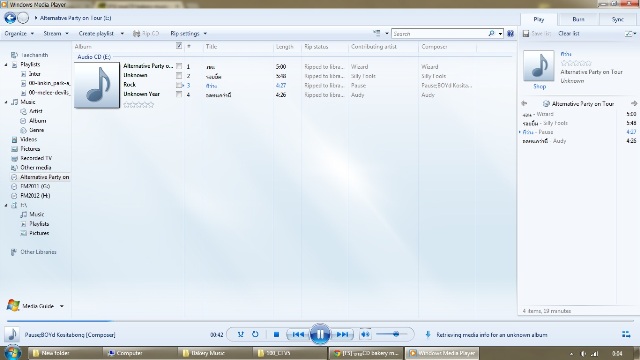Check the rip checkbox for track 4
This screenshot has height=360, width=640.
coord(179,94)
